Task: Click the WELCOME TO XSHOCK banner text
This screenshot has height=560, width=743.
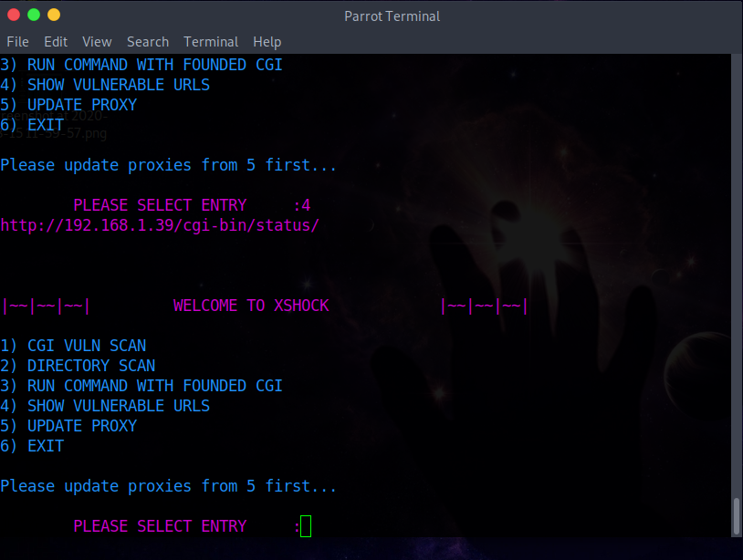Action: click(251, 306)
